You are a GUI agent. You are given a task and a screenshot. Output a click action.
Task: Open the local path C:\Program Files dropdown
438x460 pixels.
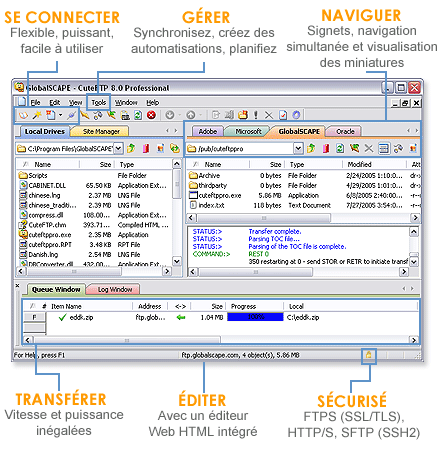click(118, 148)
